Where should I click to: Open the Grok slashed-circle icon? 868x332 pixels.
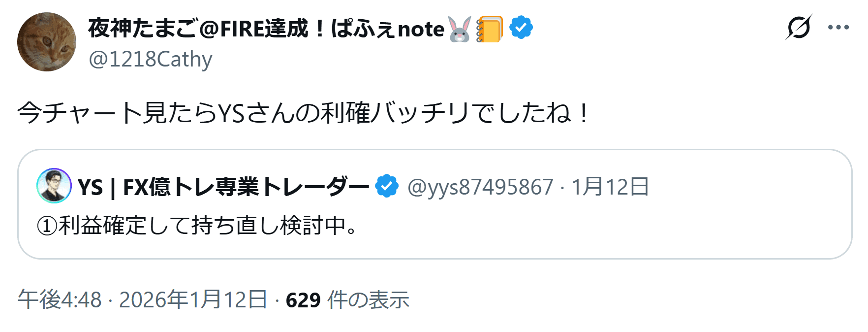click(798, 27)
